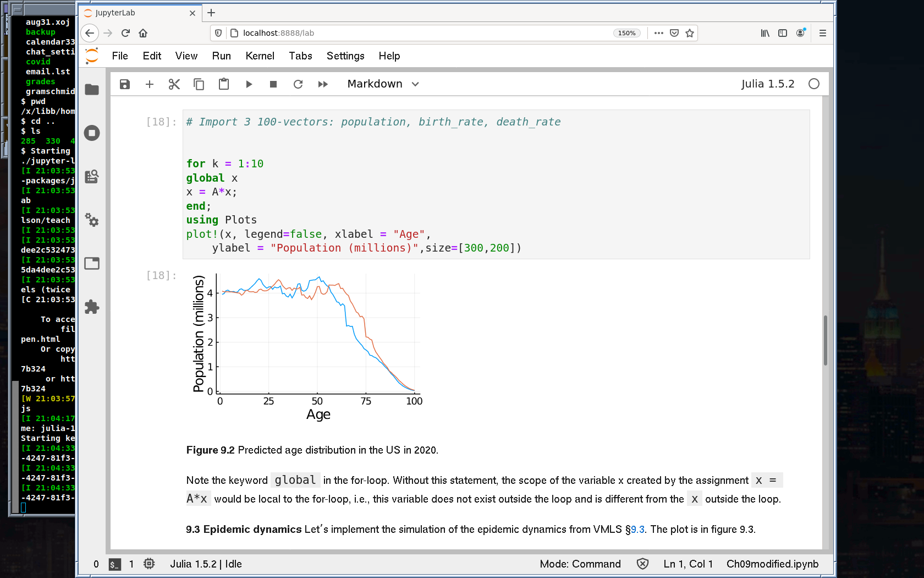Run the selected cell with play icon
The width and height of the screenshot is (924, 578).
pos(249,84)
